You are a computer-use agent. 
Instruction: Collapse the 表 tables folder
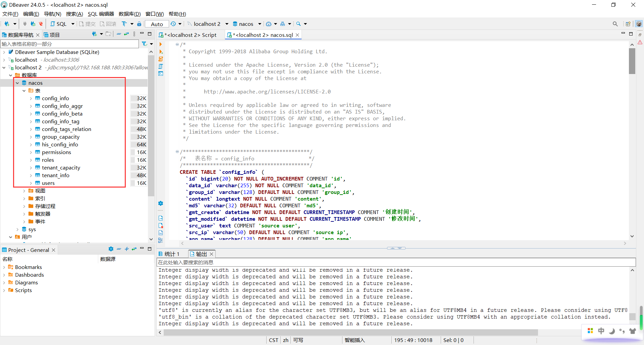tap(24, 91)
